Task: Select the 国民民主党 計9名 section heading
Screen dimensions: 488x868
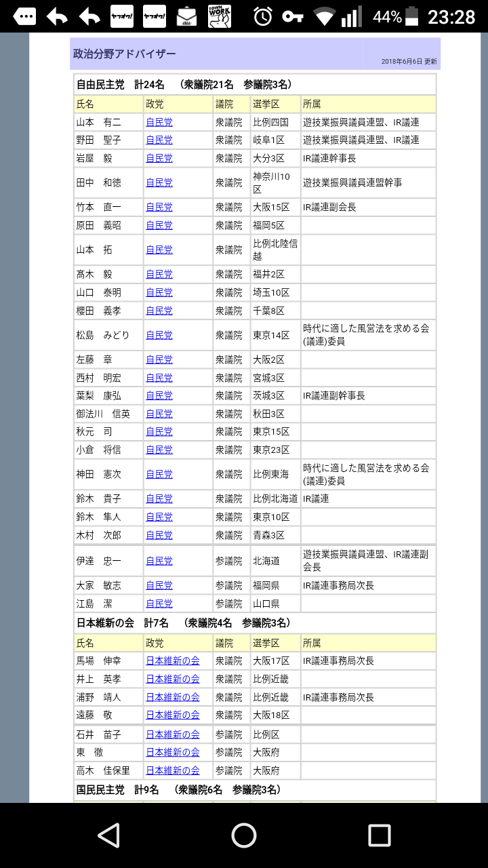Action: point(178,789)
